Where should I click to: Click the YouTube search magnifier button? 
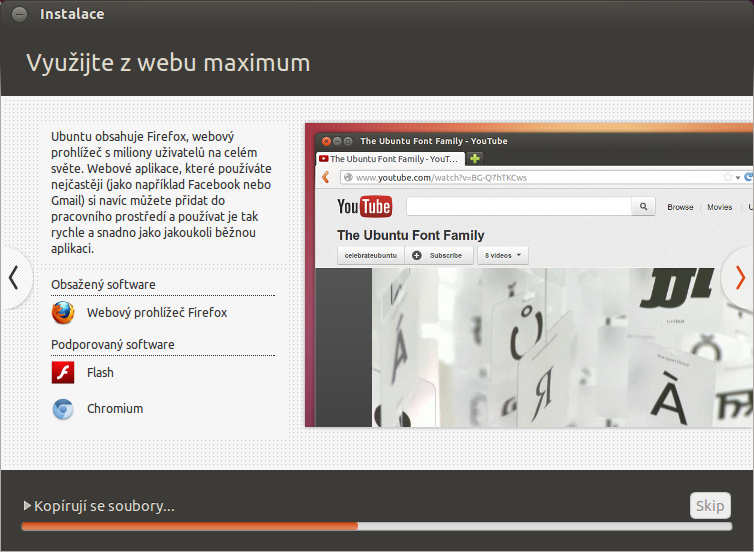(643, 207)
